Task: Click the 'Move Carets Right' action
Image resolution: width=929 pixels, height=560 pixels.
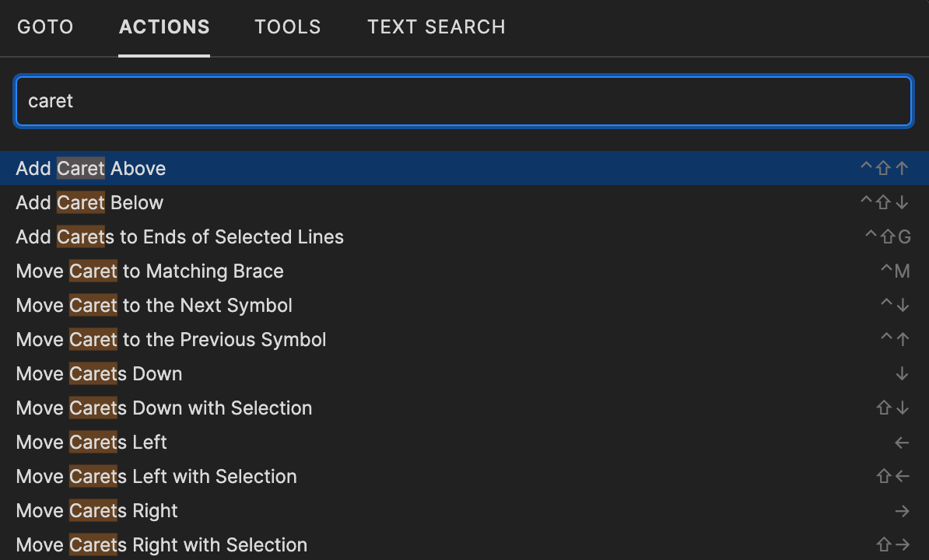Action: 464,511
